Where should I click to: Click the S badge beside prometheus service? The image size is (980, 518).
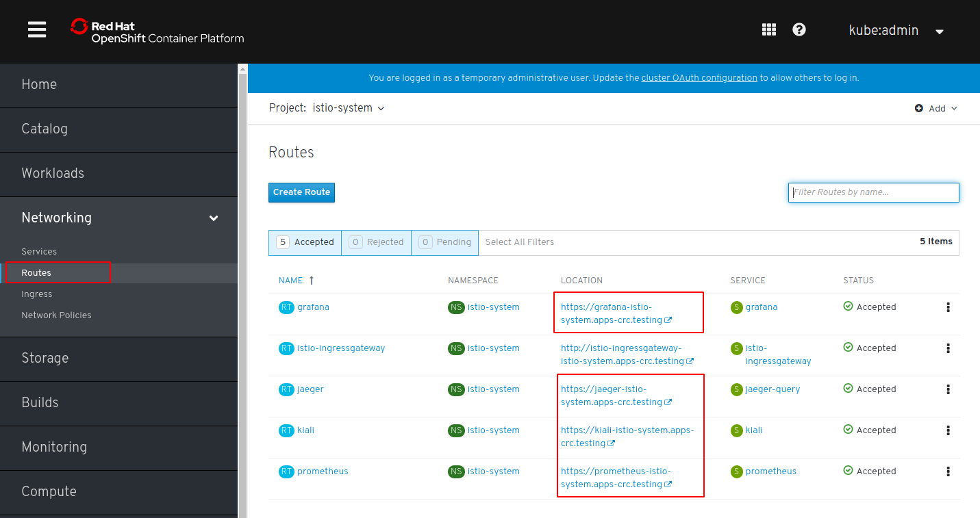tap(737, 471)
